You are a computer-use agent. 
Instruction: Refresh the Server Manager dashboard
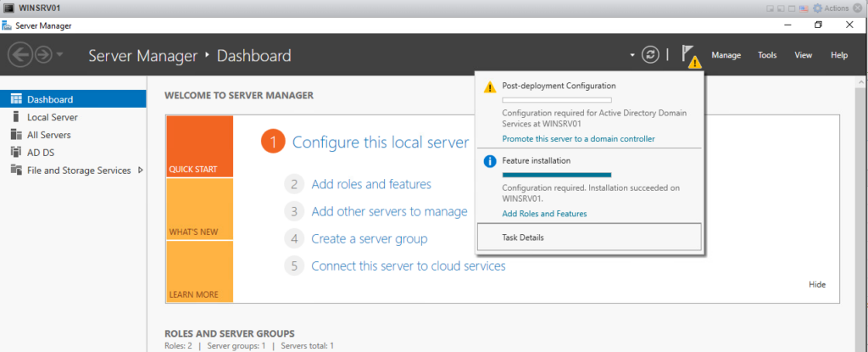(x=651, y=55)
